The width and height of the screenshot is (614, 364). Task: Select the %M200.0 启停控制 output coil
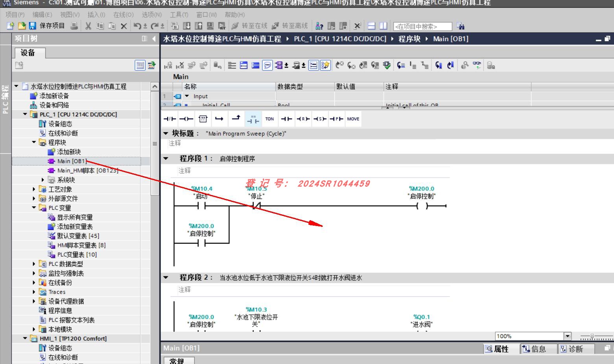[x=422, y=206]
